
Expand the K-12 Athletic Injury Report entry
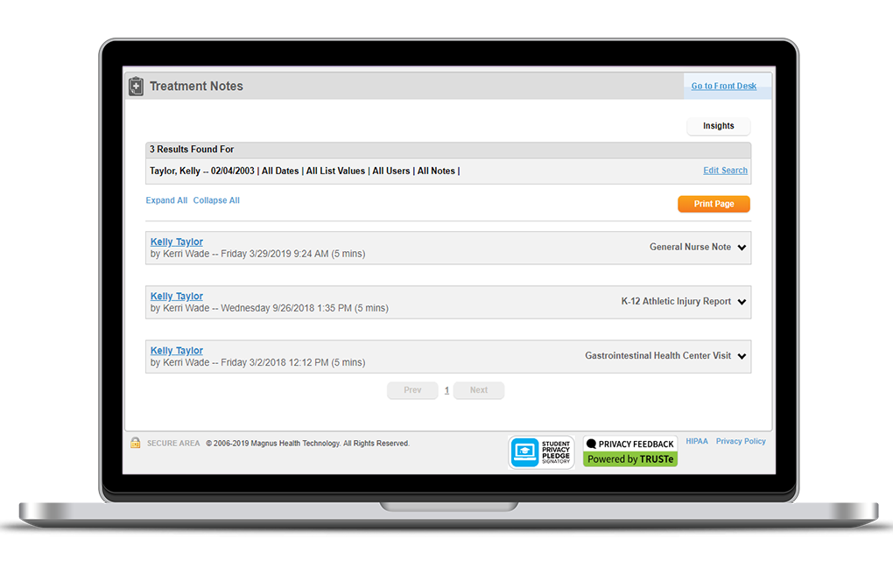click(740, 301)
